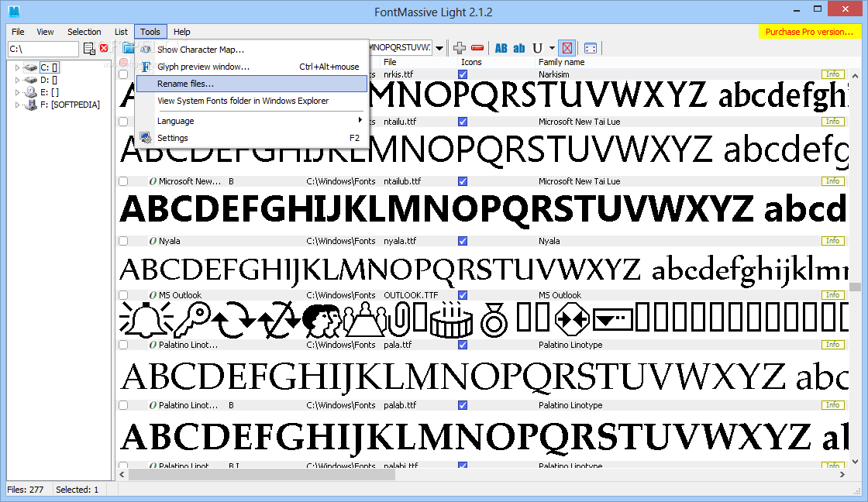Image resolution: width=868 pixels, height=502 pixels.
Task: Open the List menu
Action: pos(121,32)
